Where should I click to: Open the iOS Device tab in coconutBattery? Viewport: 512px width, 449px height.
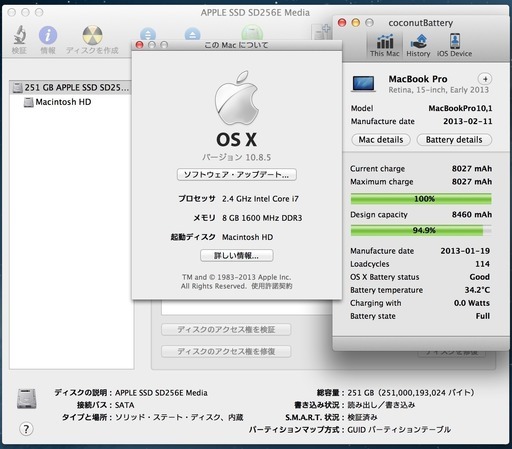point(455,45)
